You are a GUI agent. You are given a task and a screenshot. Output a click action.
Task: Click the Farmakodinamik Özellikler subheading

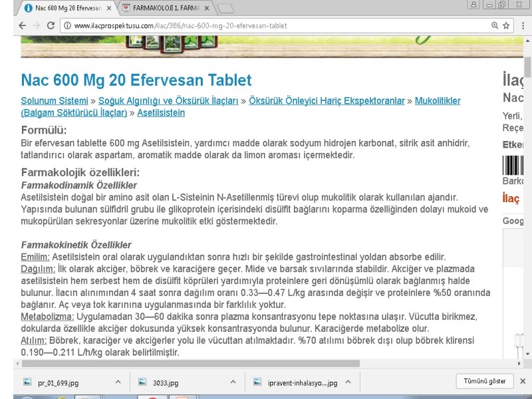78,186
